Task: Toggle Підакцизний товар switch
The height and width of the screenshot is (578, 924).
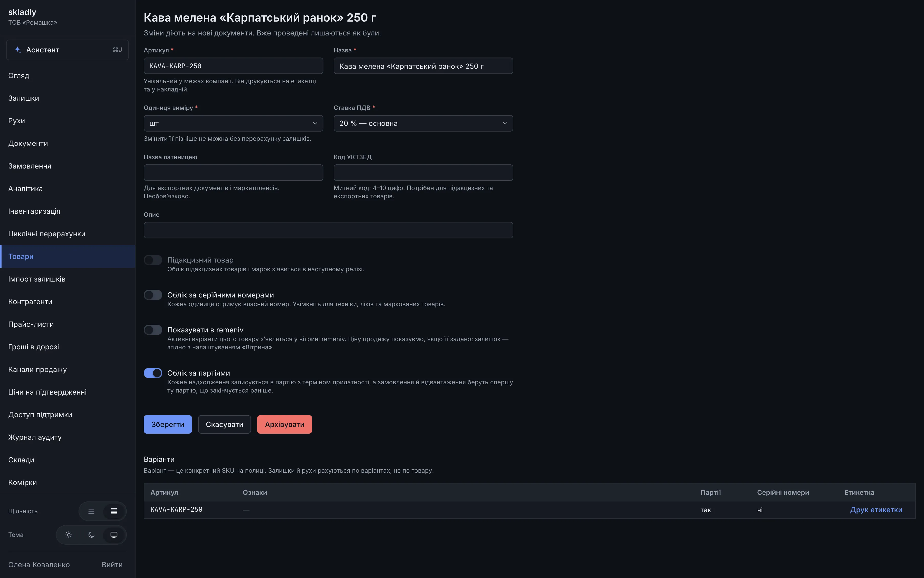Action: (153, 260)
